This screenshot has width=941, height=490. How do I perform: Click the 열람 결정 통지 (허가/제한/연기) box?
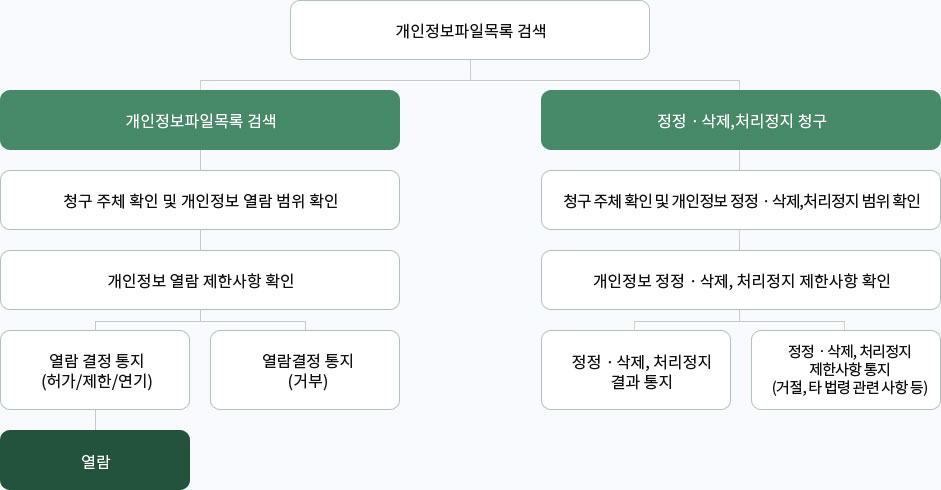click(x=95, y=370)
